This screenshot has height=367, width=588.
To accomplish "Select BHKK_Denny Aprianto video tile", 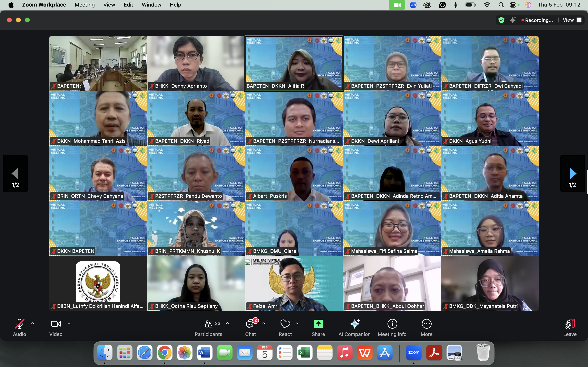I will (196, 63).
